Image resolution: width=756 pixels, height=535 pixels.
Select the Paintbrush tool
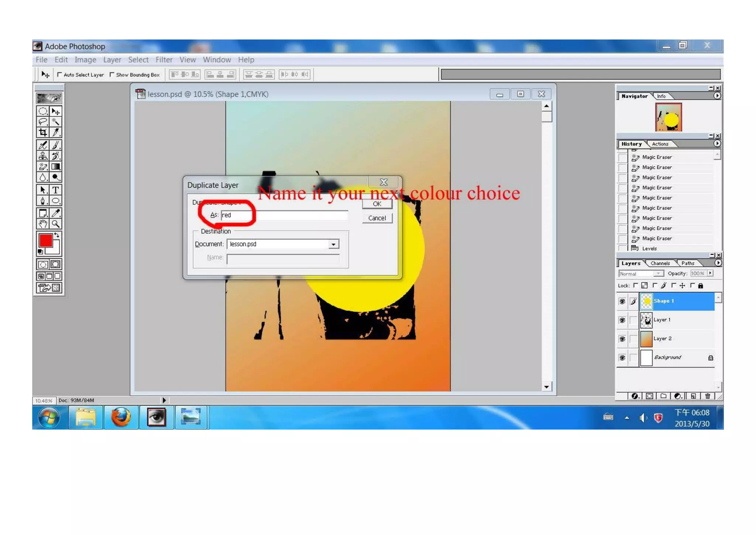[x=56, y=145]
